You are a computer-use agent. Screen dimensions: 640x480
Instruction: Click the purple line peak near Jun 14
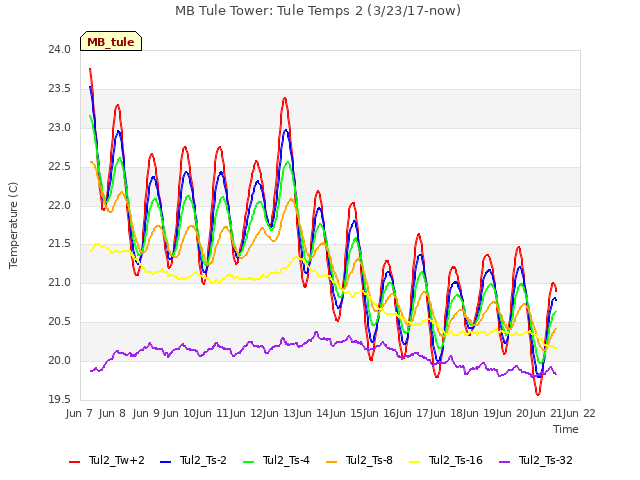(316, 332)
